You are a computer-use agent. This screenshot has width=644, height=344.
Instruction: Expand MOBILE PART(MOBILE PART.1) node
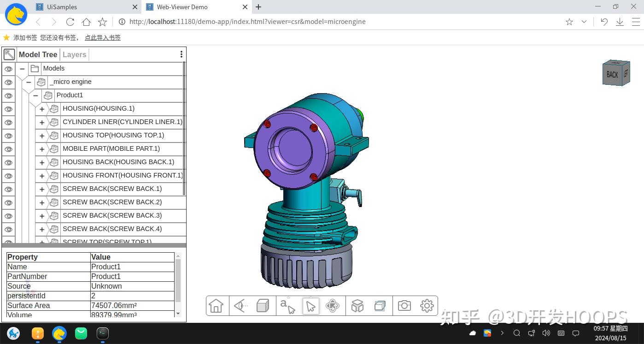coord(42,149)
